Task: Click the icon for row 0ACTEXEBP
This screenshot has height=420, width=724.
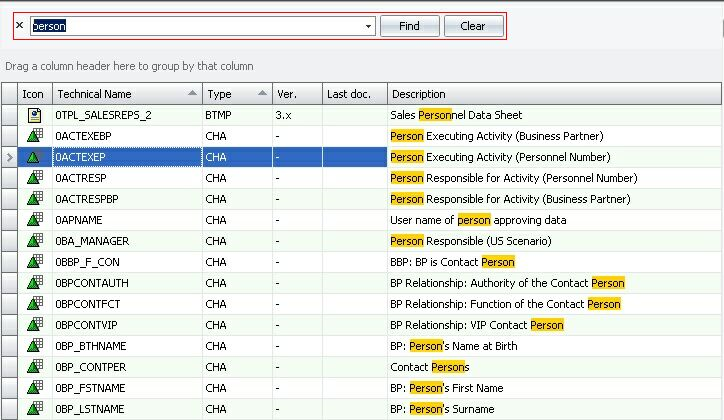Action: point(35,136)
